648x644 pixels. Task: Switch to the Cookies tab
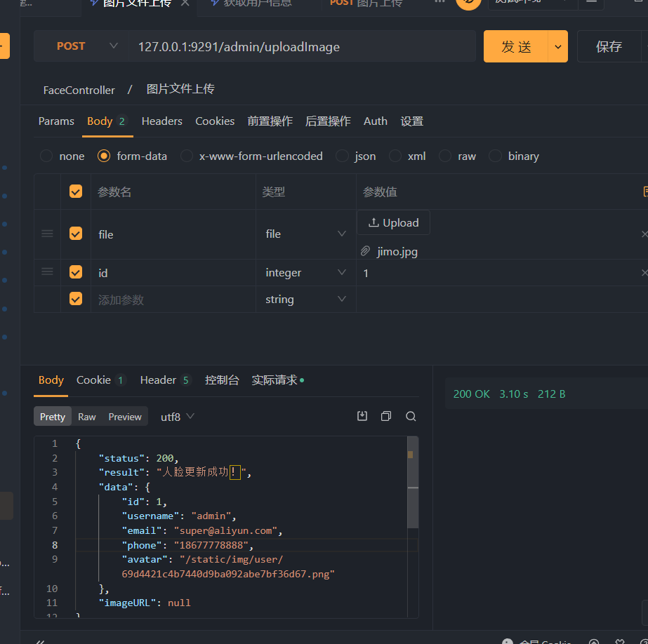pyautogui.click(x=215, y=121)
